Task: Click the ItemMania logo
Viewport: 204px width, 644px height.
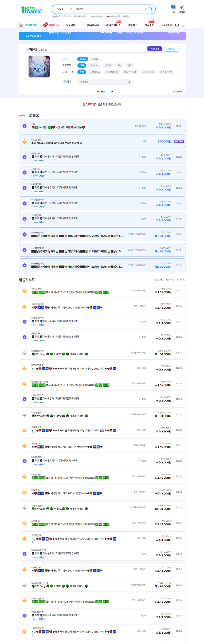Action: (32, 10)
